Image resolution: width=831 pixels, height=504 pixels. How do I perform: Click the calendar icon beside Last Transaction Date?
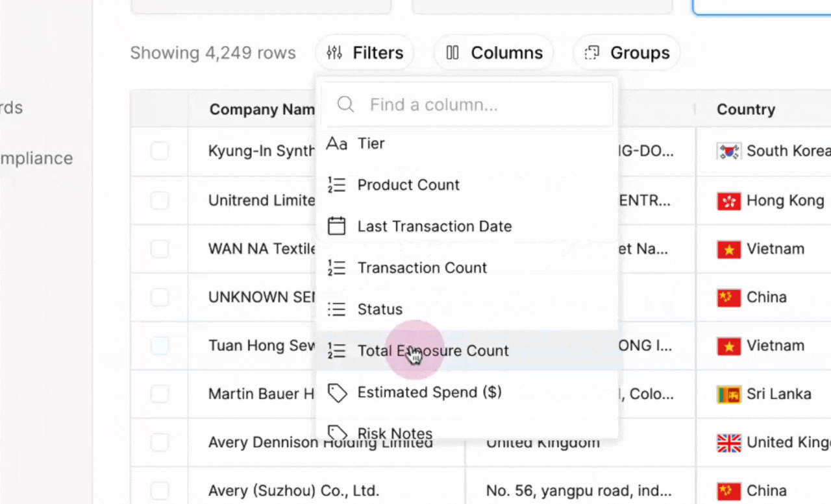(x=336, y=226)
